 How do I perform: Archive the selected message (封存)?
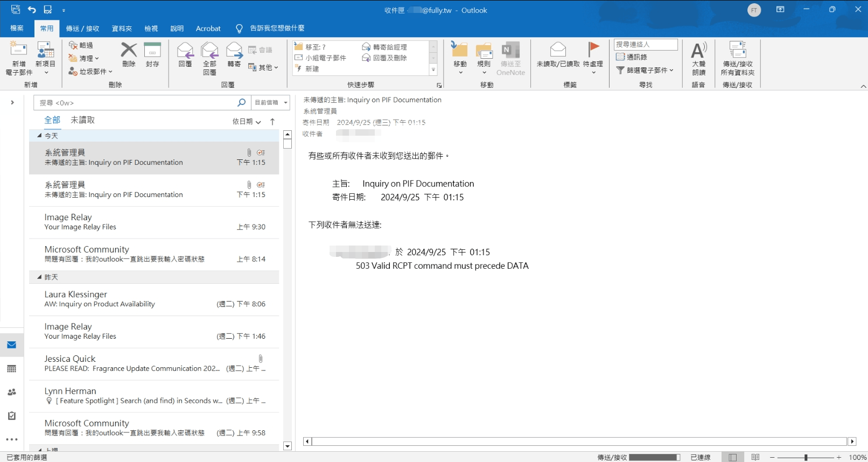tap(152, 54)
